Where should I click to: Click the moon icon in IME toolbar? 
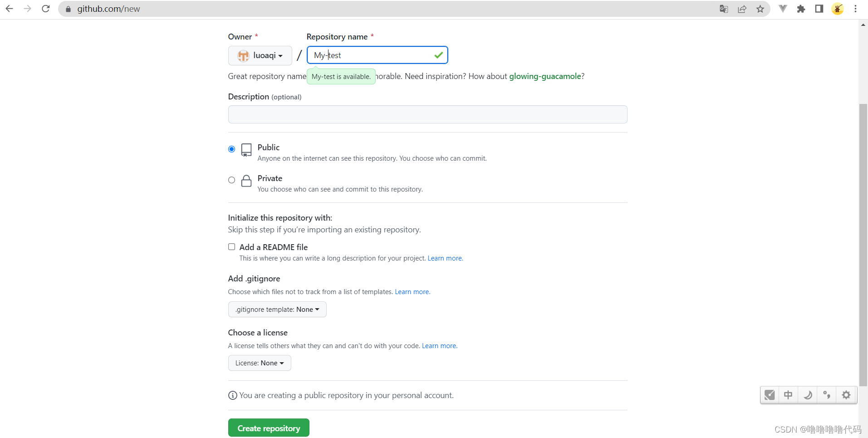808,395
